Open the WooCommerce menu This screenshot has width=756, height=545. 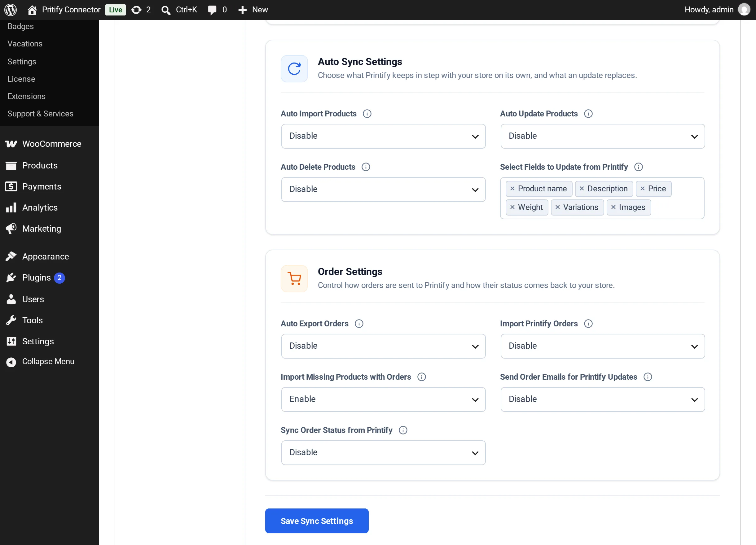[49, 144]
